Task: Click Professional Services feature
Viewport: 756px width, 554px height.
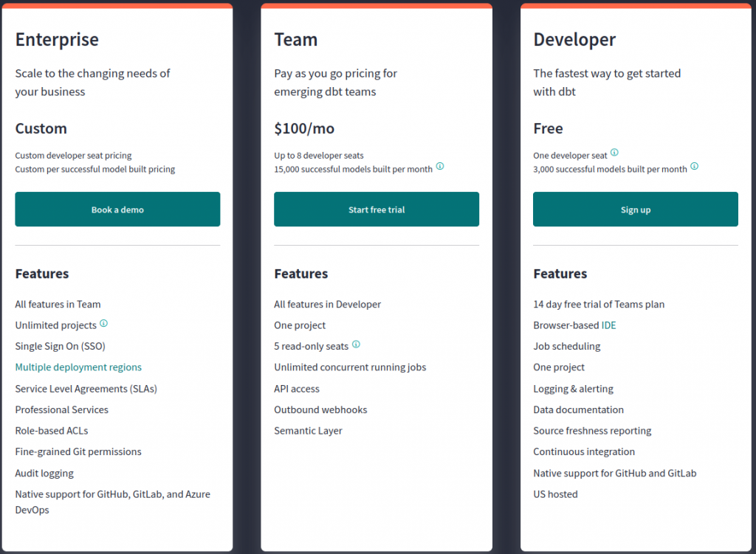Action: (x=62, y=409)
